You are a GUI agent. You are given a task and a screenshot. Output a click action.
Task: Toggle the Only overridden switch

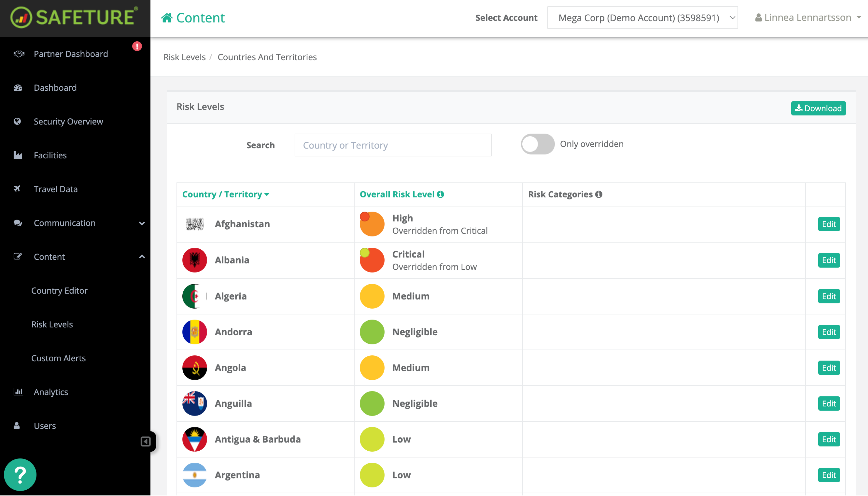(537, 144)
